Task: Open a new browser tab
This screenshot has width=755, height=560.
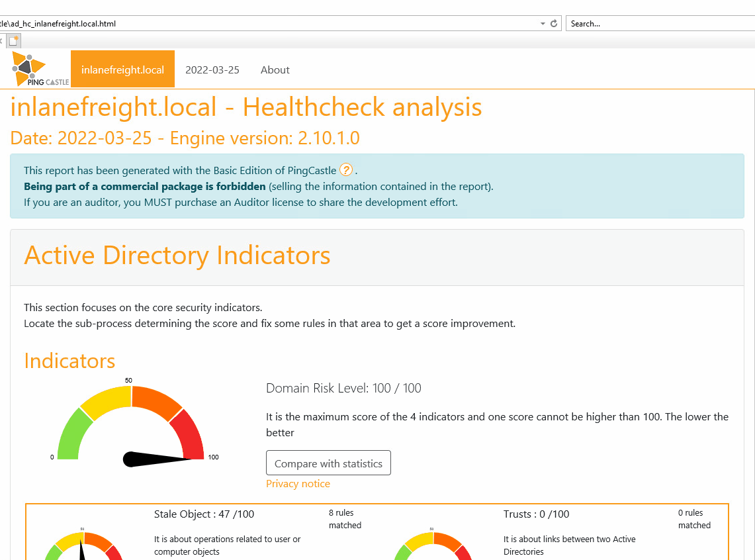Action: click(14, 40)
